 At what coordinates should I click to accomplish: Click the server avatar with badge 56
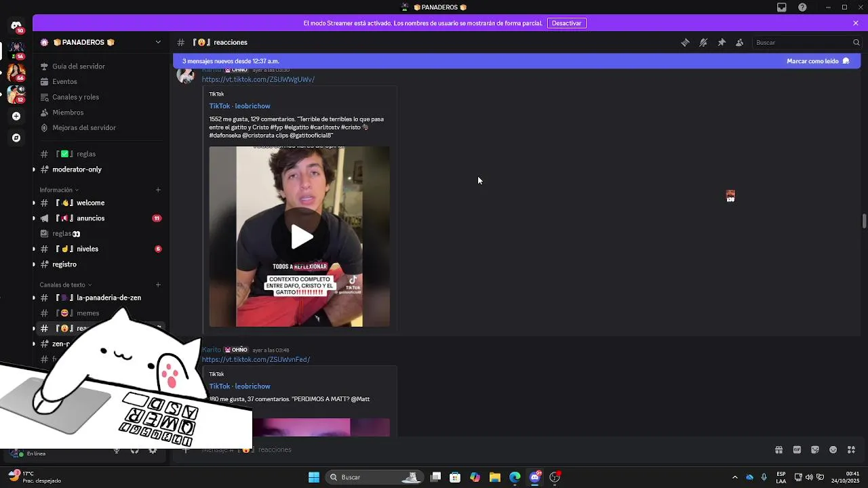[16, 72]
